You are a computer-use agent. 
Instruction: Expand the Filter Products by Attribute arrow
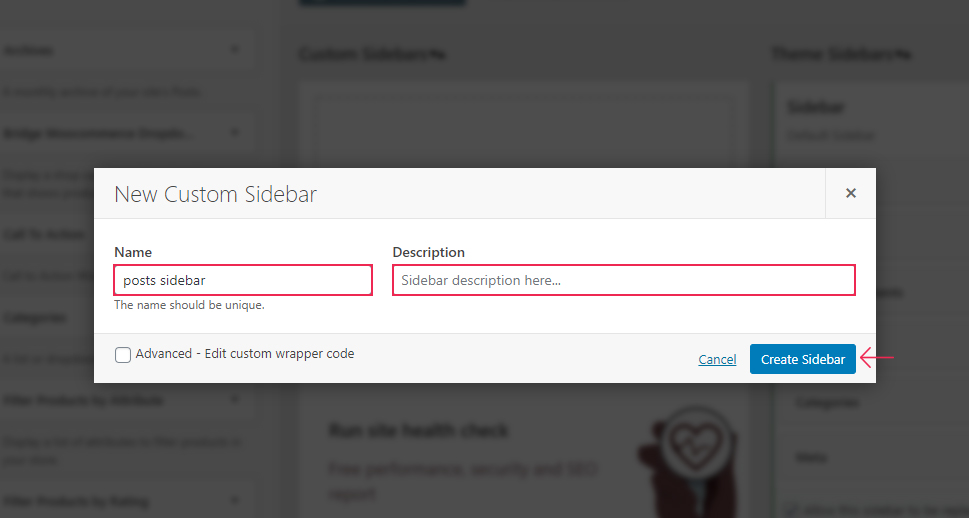tap(234, 400)
